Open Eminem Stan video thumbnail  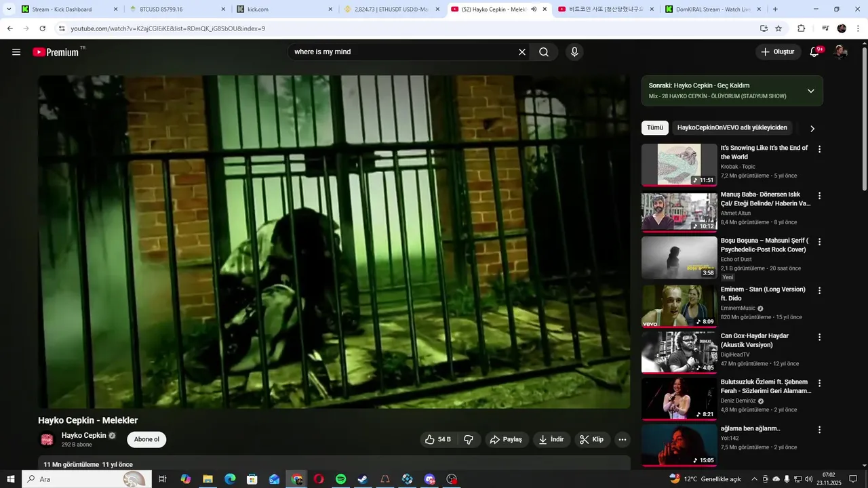(679, 306)
